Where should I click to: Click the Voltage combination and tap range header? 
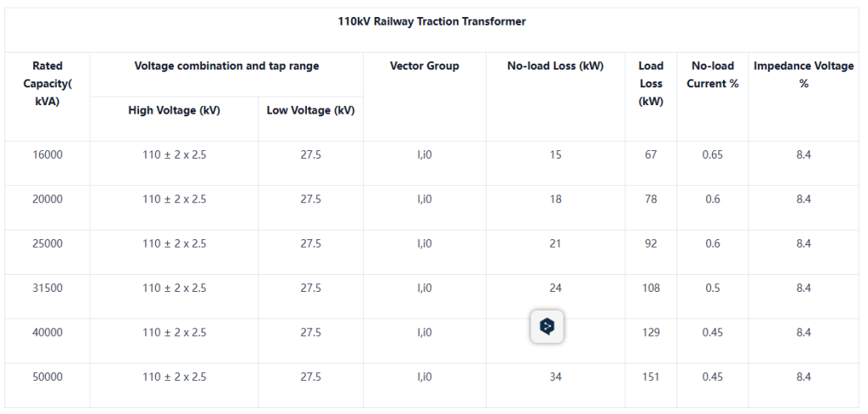tap(226, 66)
